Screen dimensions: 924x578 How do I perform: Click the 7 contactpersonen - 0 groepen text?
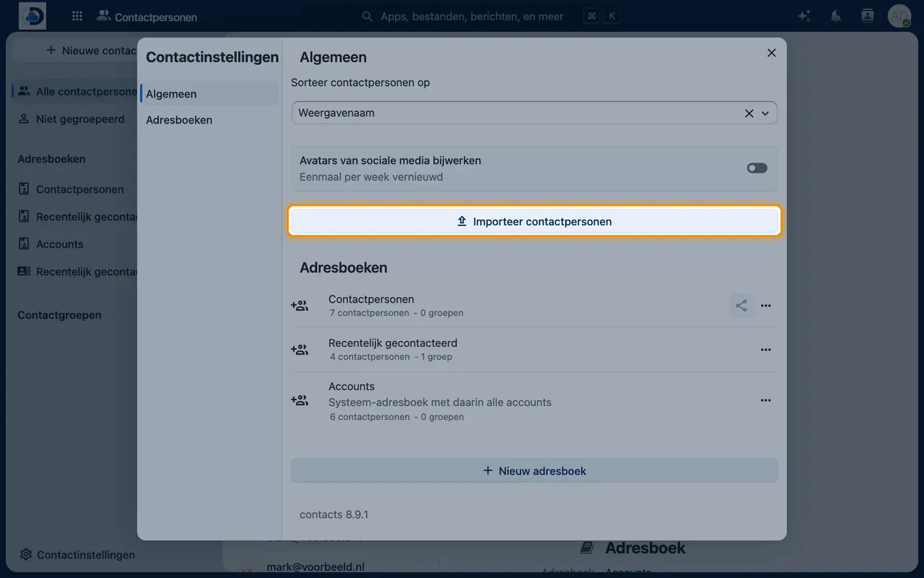click(396, 313)
